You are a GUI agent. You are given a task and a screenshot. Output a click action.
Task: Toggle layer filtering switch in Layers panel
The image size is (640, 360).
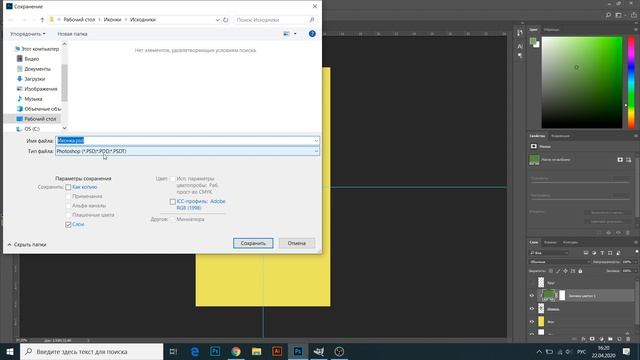click(x=636, y=252)
